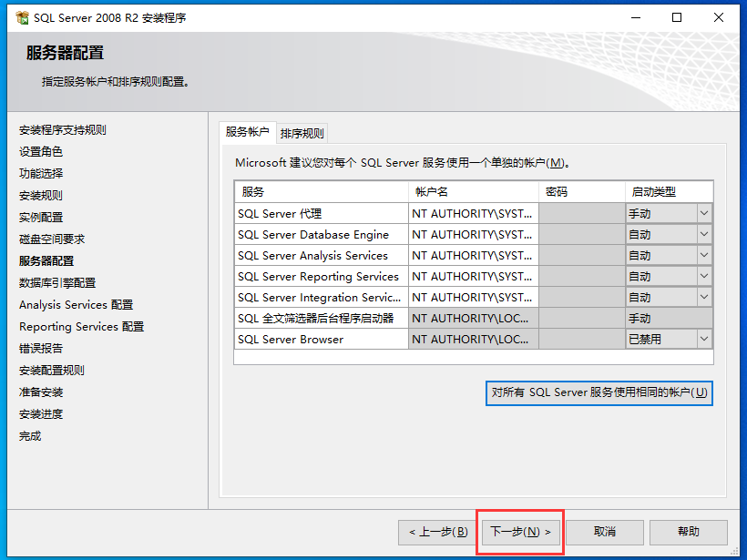The image size is (747, 560).
Task: Select SQL Server Reporting Services service name
Action: point(322,276)
